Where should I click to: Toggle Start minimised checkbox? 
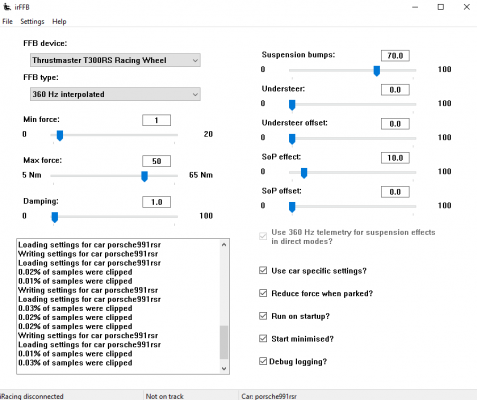(263, 338)
